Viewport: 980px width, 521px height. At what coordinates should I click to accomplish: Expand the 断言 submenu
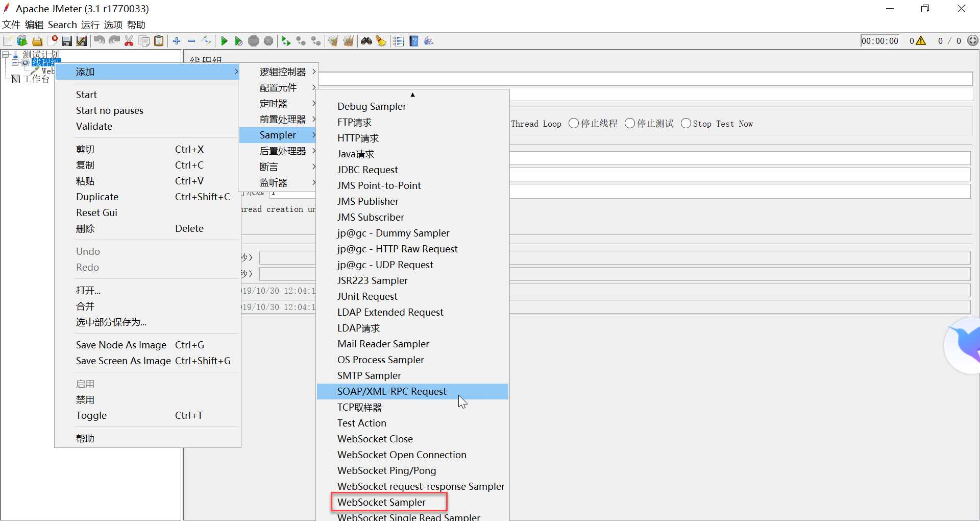tap(278, 167)
